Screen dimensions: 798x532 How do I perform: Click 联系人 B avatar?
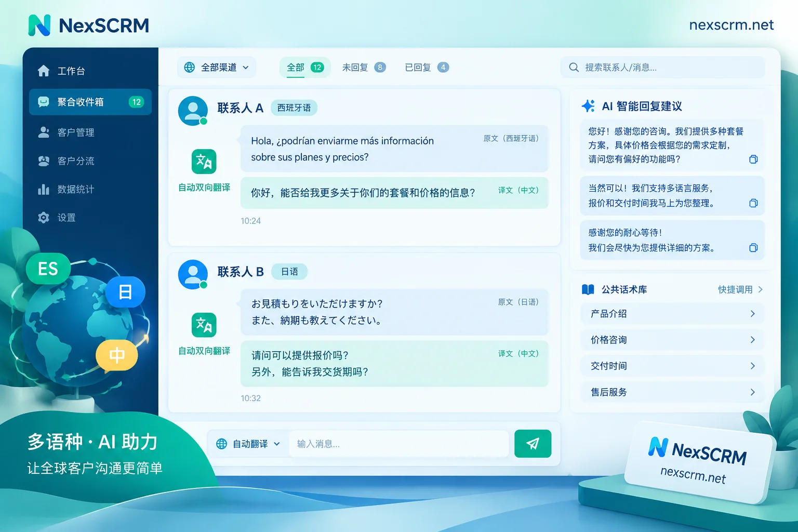193,274
